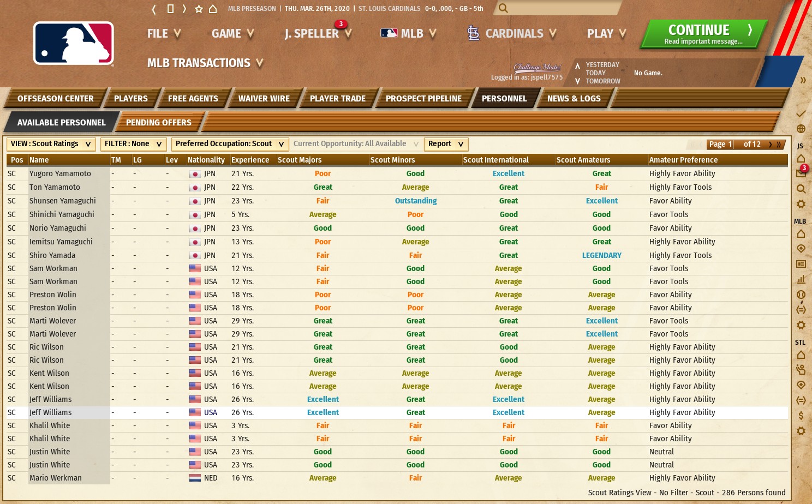The image size is (812, 504).
Task: Click the checkmark icon in right sidebar
Action: pyautogui.click(x=801, y=113)
